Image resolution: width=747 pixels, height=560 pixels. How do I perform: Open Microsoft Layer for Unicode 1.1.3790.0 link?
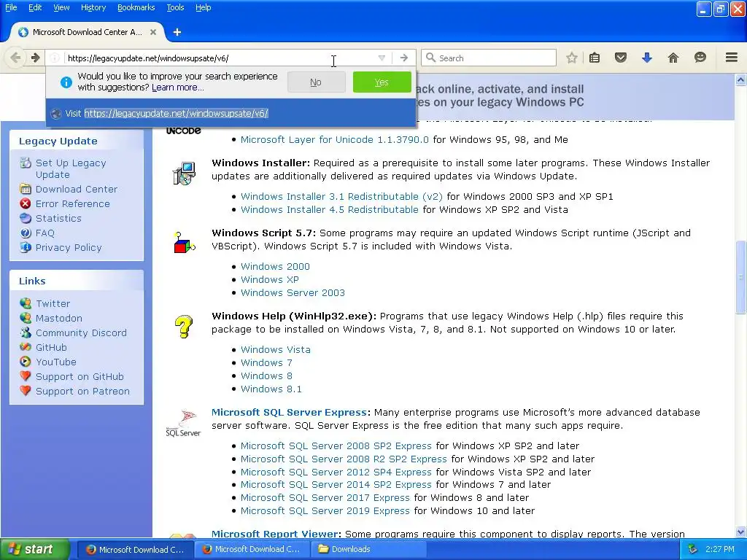(334, 139)
